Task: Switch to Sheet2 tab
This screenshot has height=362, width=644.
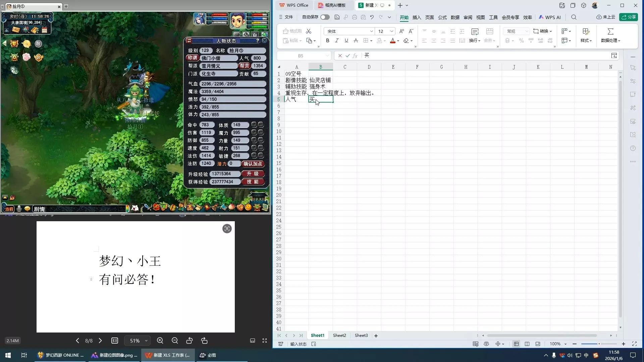Action: (339, 335)
